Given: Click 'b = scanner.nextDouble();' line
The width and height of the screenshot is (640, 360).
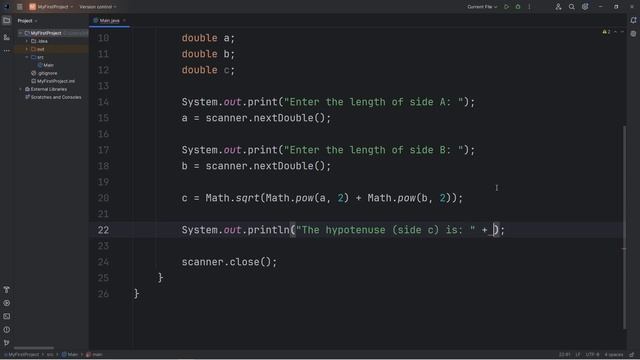Looking at the screenshot, I should 256,166.
